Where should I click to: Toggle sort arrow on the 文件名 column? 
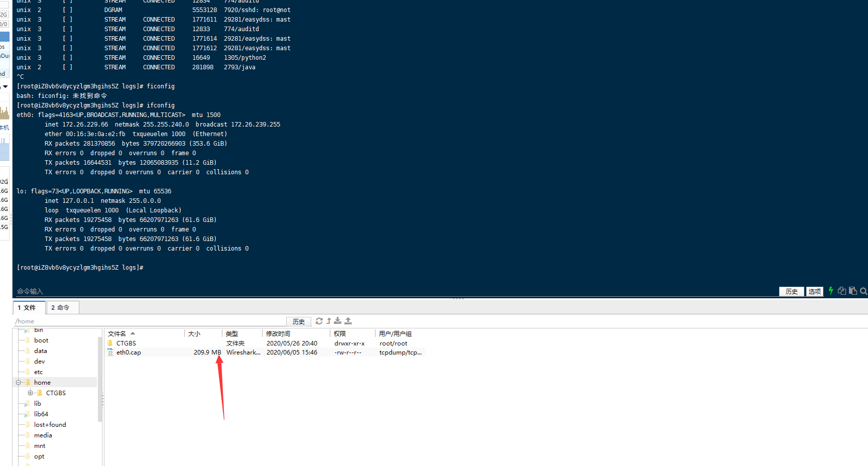coord(133,333)
